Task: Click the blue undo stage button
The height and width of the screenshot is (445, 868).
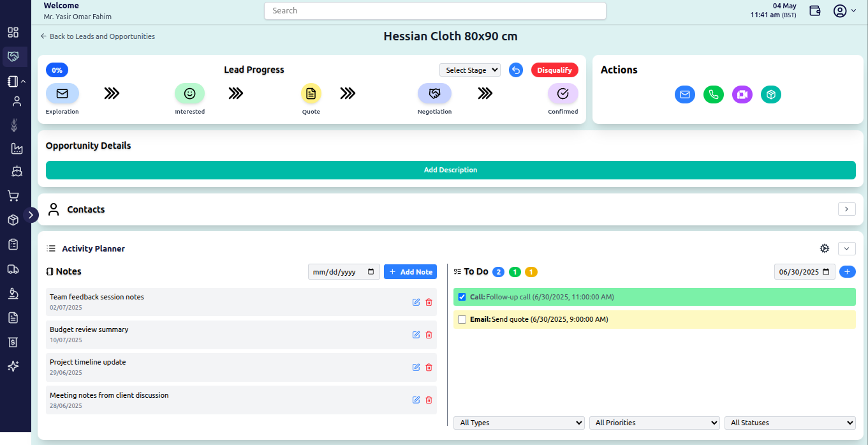Action: point(516,70)
